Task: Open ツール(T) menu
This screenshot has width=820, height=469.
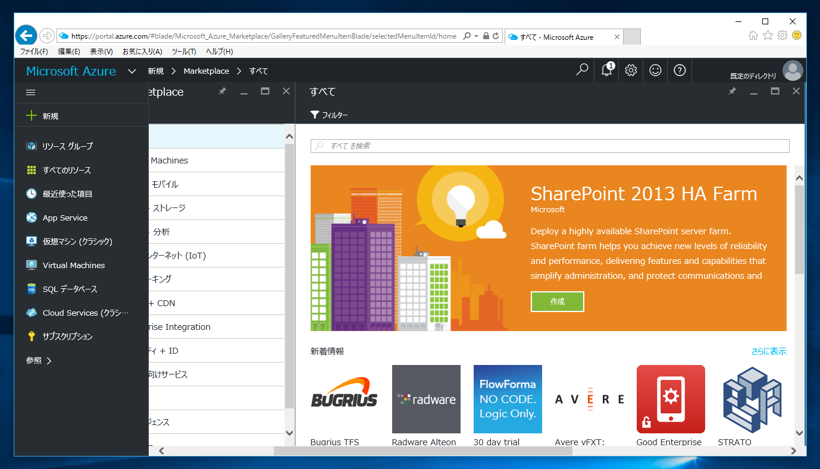Action: click(x=184, y=51)
